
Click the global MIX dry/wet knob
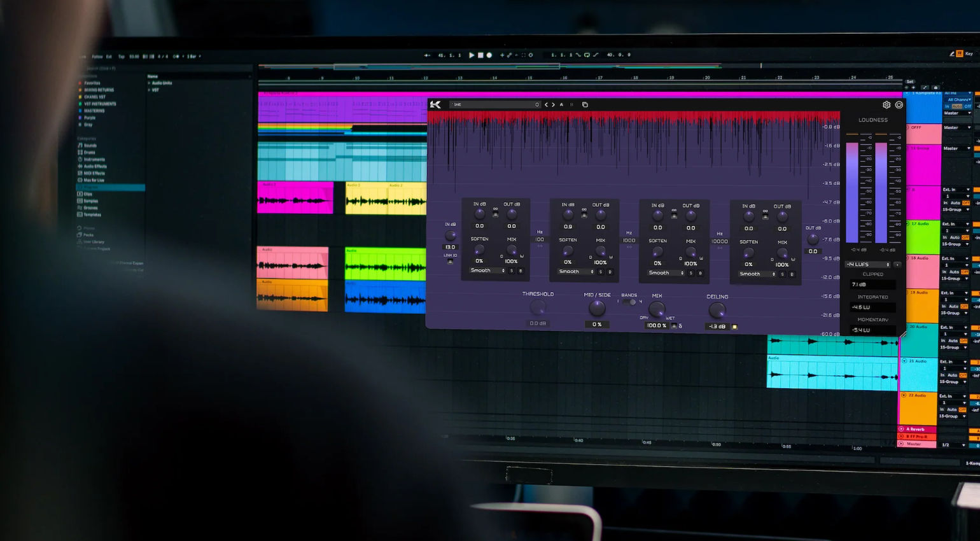pos(657,309)
